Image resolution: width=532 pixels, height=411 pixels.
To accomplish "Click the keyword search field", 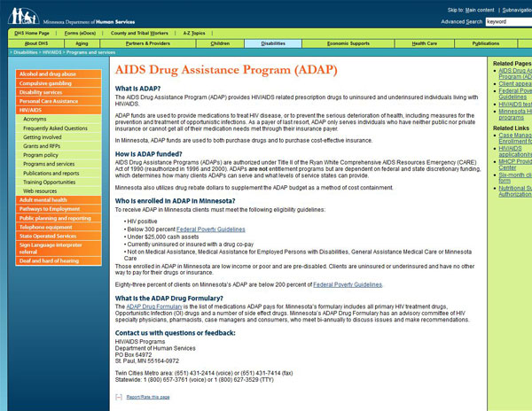I will tap(509, 21).
